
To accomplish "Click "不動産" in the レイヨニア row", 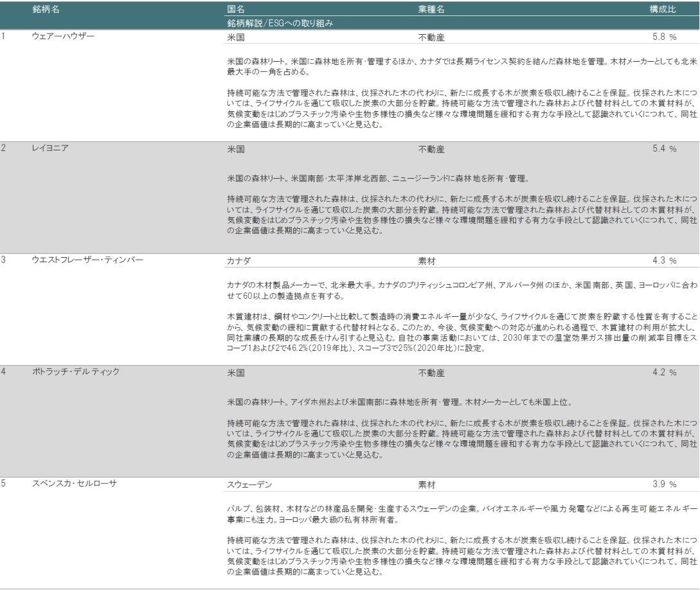I will pyautogui.click(x=431, y=150).
